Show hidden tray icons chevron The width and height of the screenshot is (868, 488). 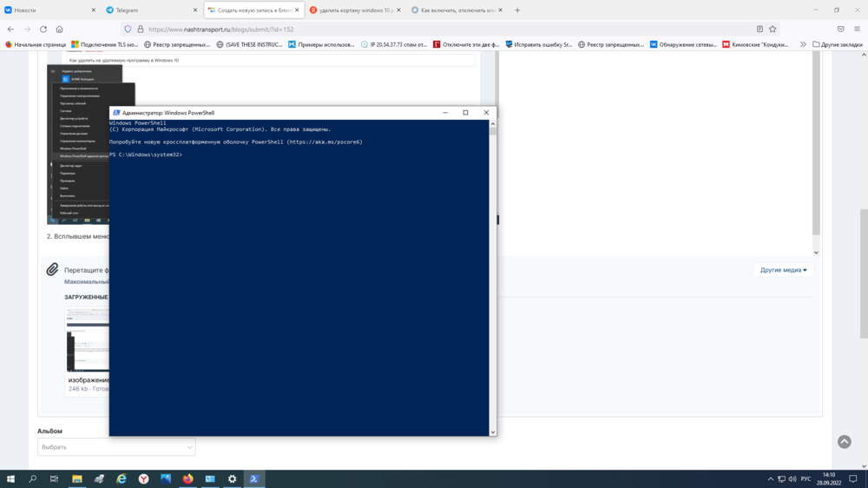click(x=770, y=479)
